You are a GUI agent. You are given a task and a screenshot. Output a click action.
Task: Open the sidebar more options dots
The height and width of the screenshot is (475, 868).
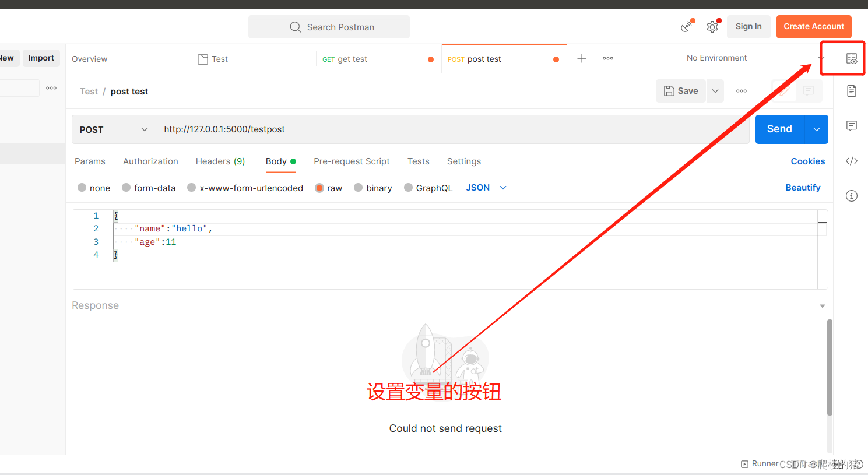(51, 88)
